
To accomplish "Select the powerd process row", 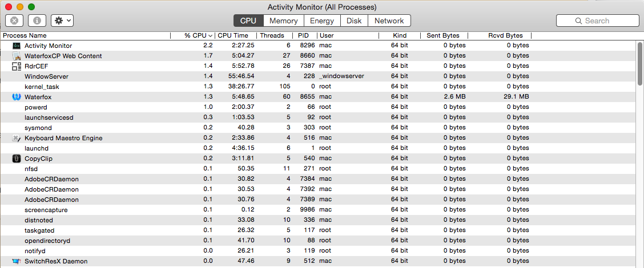I will [x=319, y=107].
